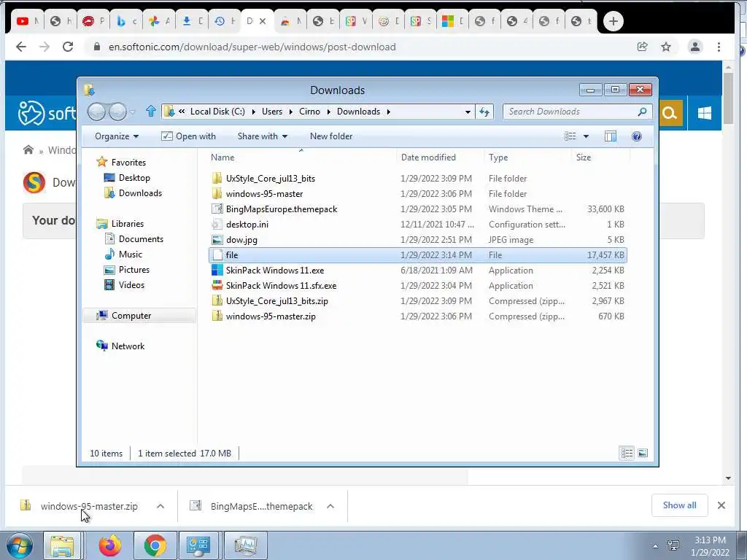Select BingMapsEurope.themepack file
This screenshot has height=560, width=747.
click(x=282, y=209)
